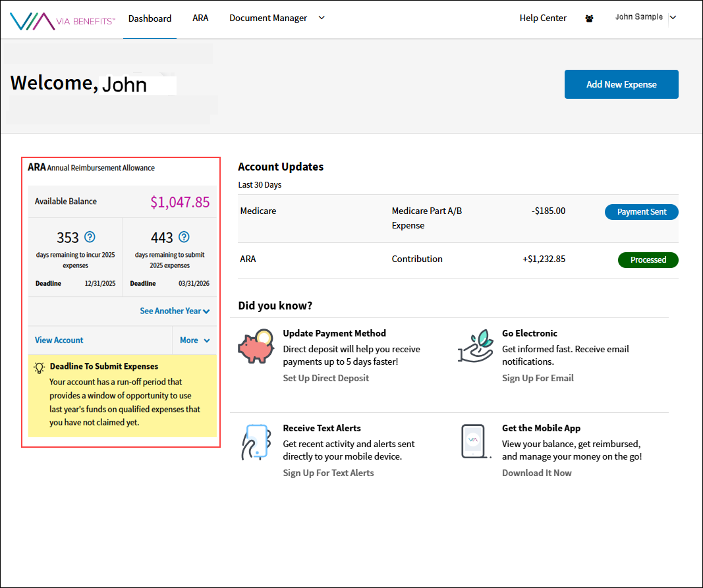The image size is (703, 588).
Task: Open View Account
Action: click(59, 340)
